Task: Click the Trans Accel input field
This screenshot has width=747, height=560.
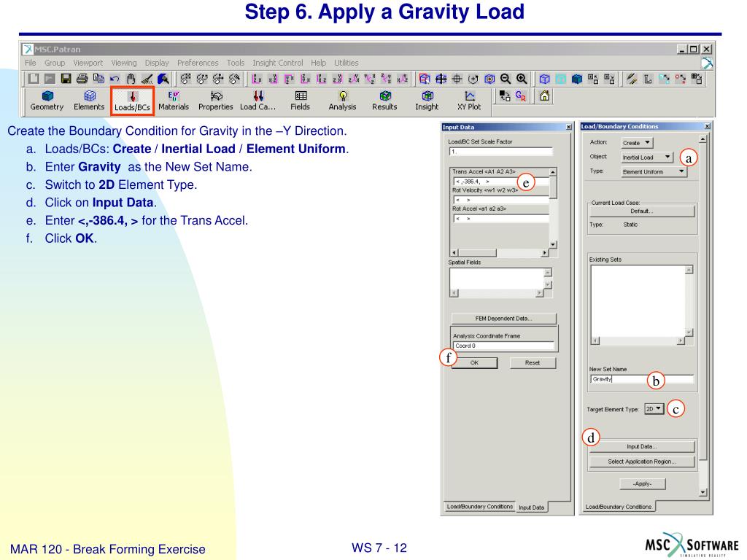Action: pyautogui.click(x=500, y=182)
